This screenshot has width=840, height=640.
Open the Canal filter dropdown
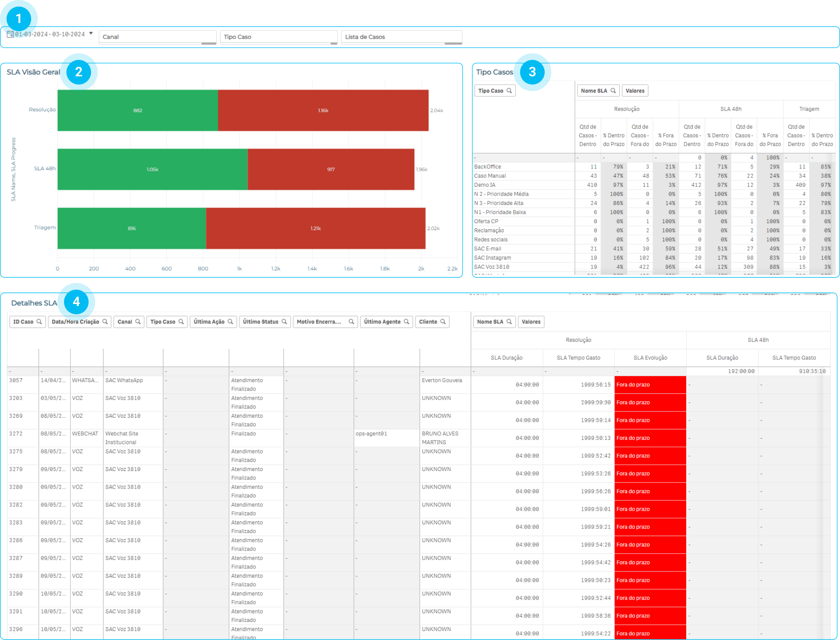tap(157, 37)
